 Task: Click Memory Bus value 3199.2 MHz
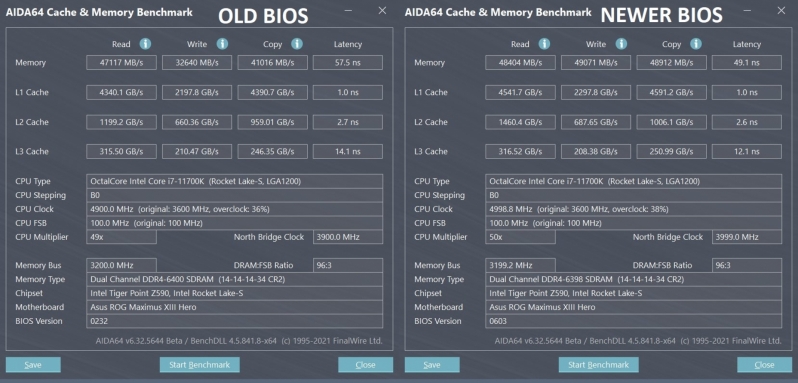click(520, 265)
